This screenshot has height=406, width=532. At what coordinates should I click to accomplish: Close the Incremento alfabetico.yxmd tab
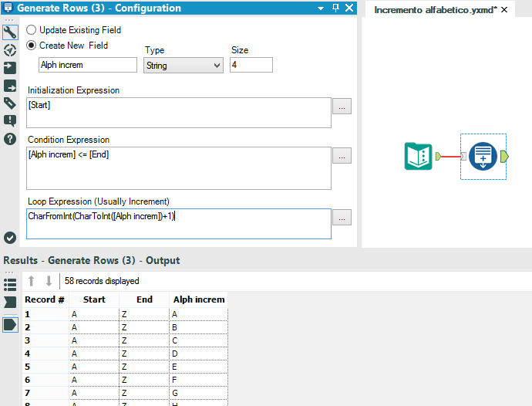[503, 10]
